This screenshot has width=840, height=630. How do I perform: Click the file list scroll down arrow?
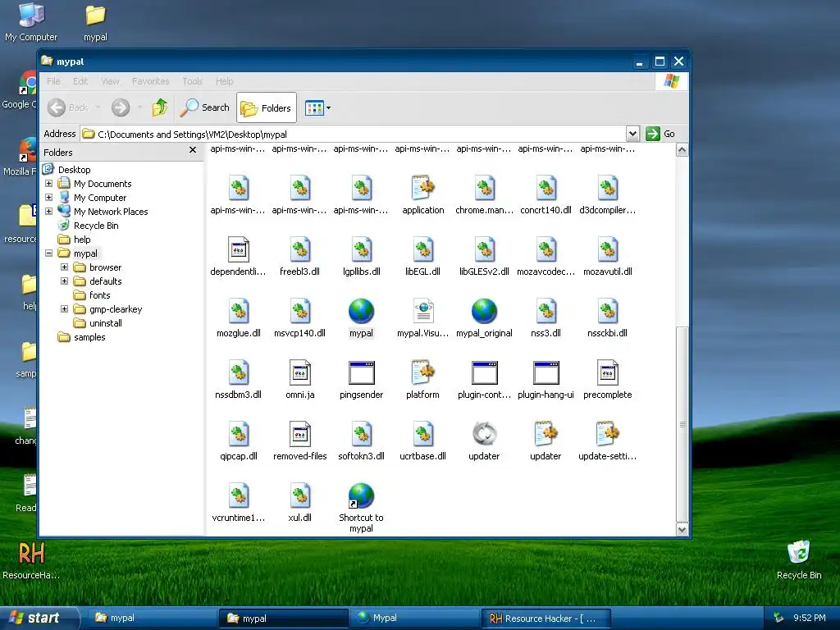[x=682, y=529]
